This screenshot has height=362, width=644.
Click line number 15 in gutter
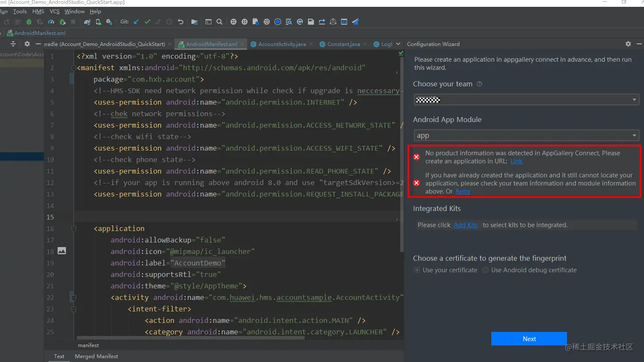(x=50, y=217)
